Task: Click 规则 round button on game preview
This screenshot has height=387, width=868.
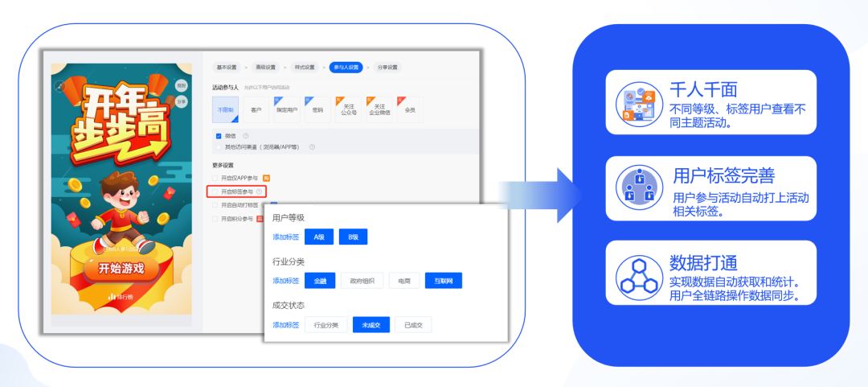Action: tap(181, 86)
